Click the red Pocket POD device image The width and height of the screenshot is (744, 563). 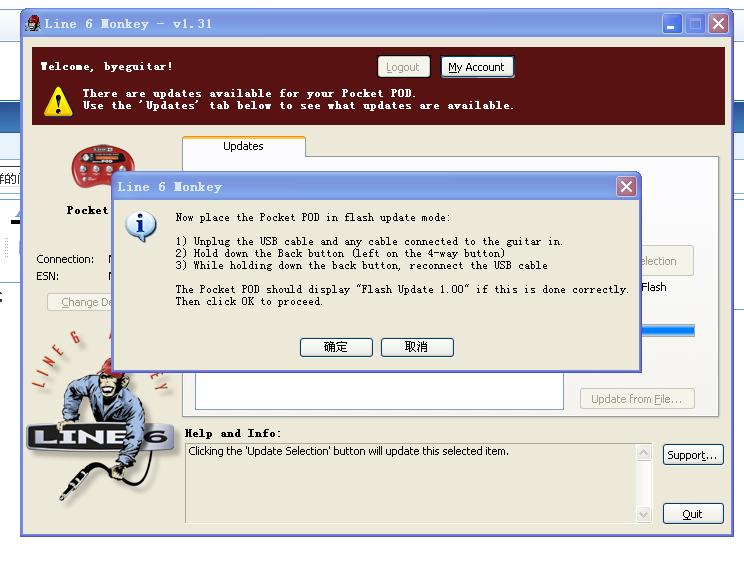pos(102,168)
